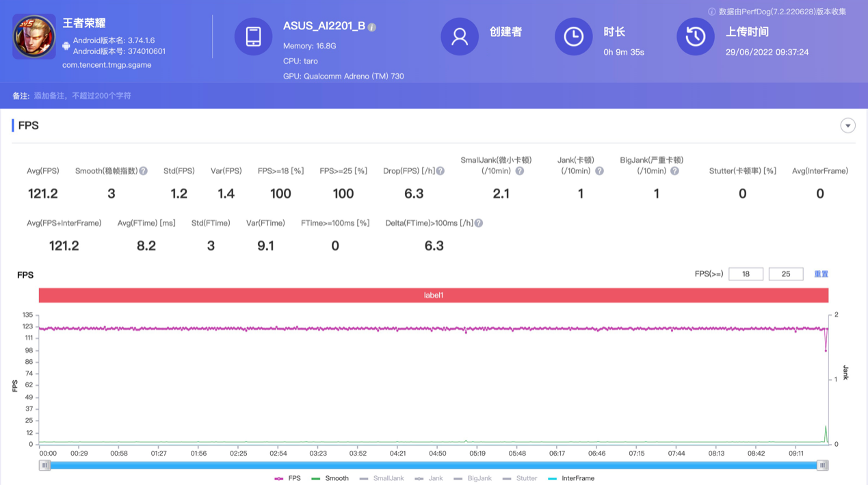Click the duration clock icon
This screenshot has height=485, width=868.
[x=573, y=36]
